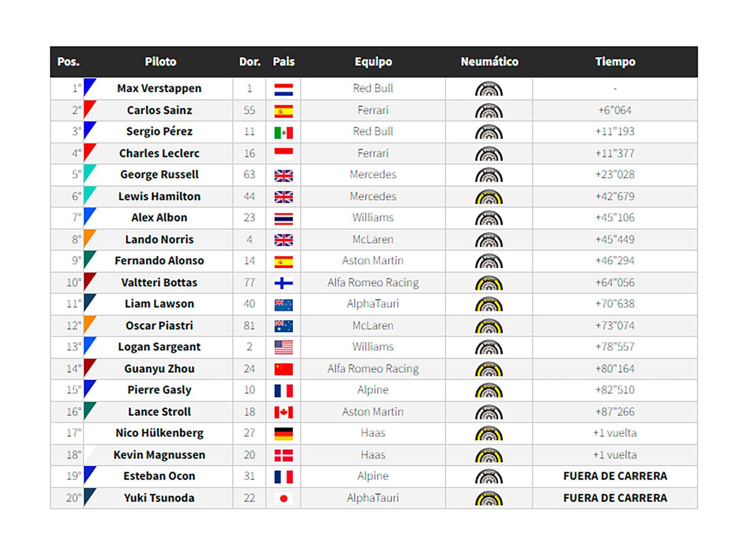This screenshot has height=560, width=749.
Task: Click the Denmark flag in Kevin Magnussen's row
Action: pyautogui.click(x=283, y=455)
